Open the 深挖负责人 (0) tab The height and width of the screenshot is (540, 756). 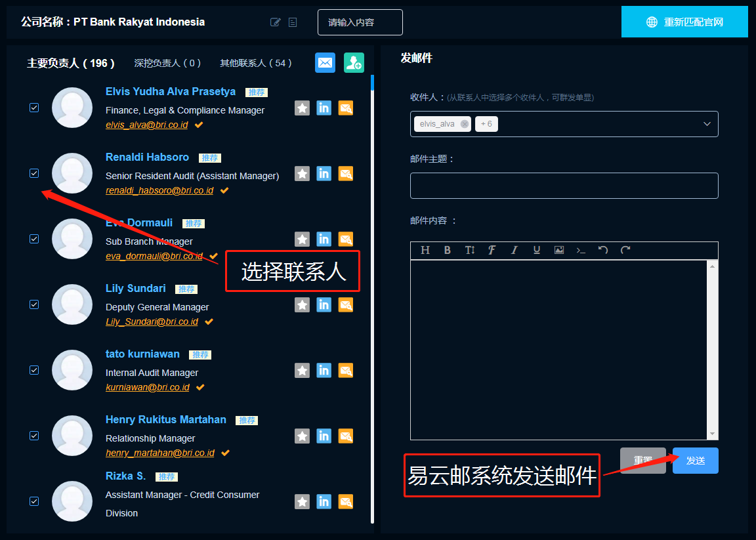click(x=167, y=63)
